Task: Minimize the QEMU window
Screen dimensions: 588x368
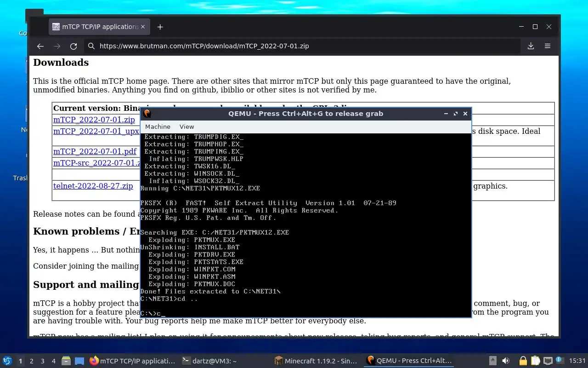Action: tap(446, 114)
